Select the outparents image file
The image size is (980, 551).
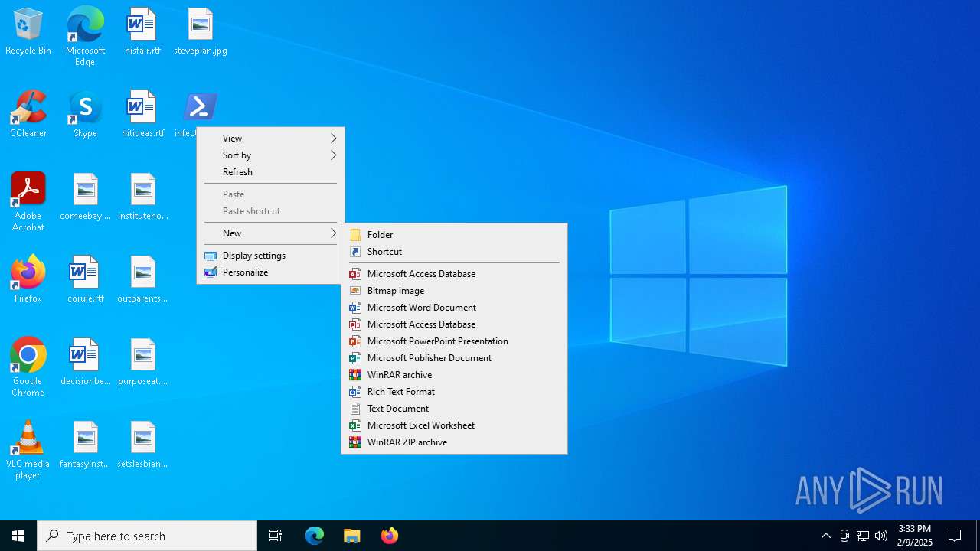pyautogui.click(x=142, y=280)
